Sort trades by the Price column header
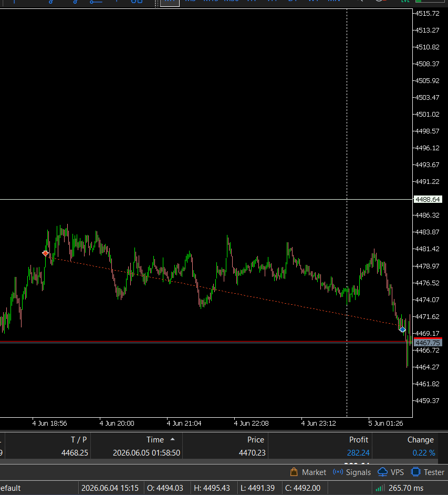 click(x=256, y=440)
